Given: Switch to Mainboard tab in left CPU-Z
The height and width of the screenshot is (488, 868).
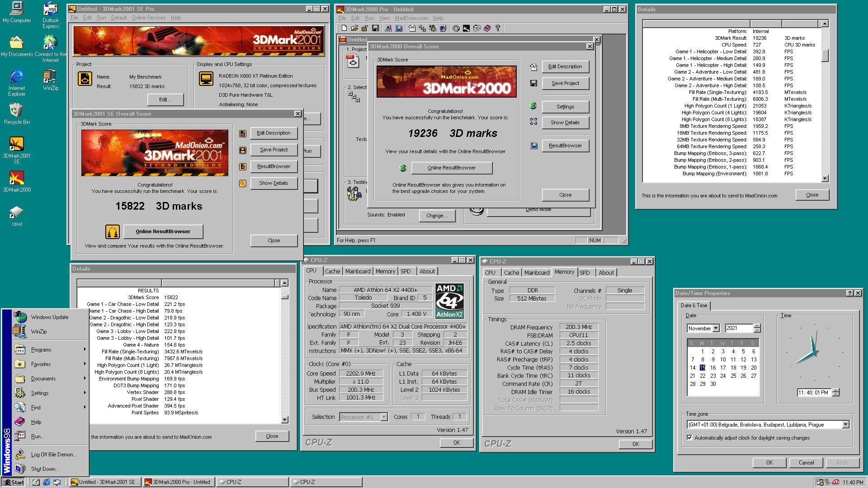Looking at the screenshot, I should tap(358, 271).
